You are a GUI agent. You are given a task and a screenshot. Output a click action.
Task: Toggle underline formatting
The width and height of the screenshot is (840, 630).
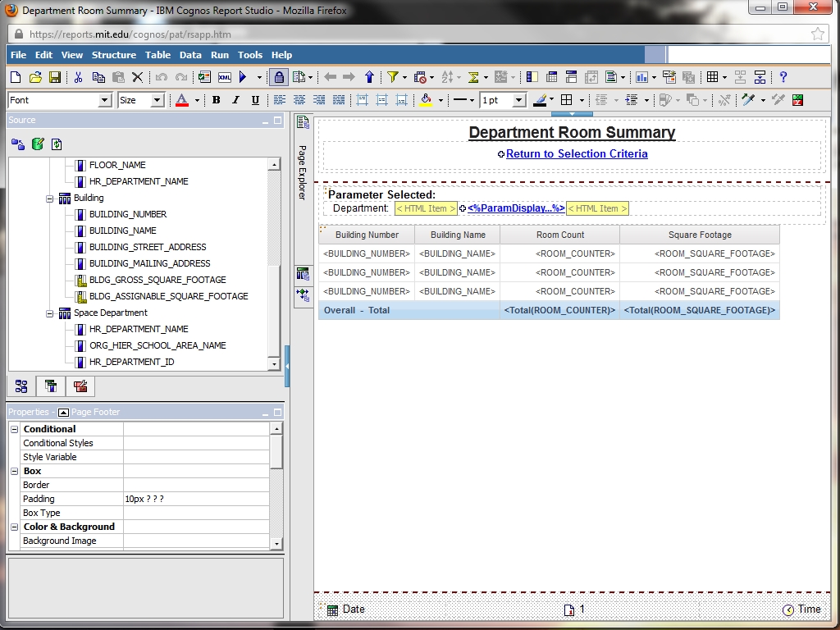(x=255, y=100)
